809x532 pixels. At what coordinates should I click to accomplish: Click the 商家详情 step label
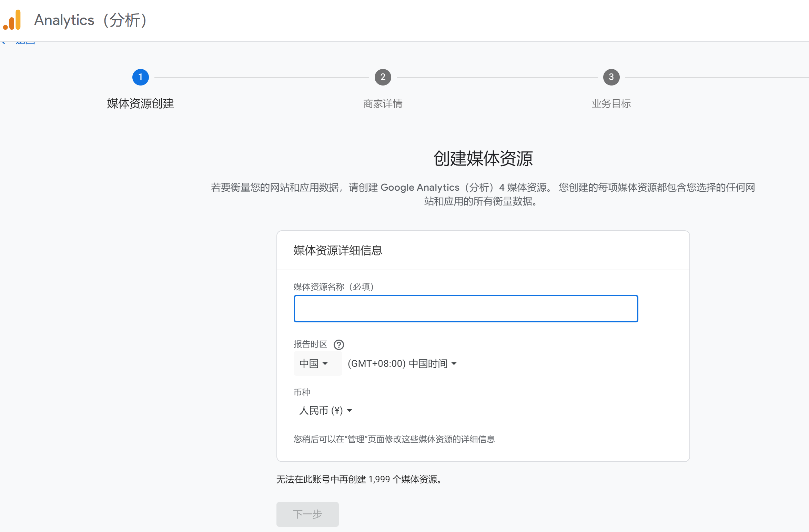tap(383, 103)
